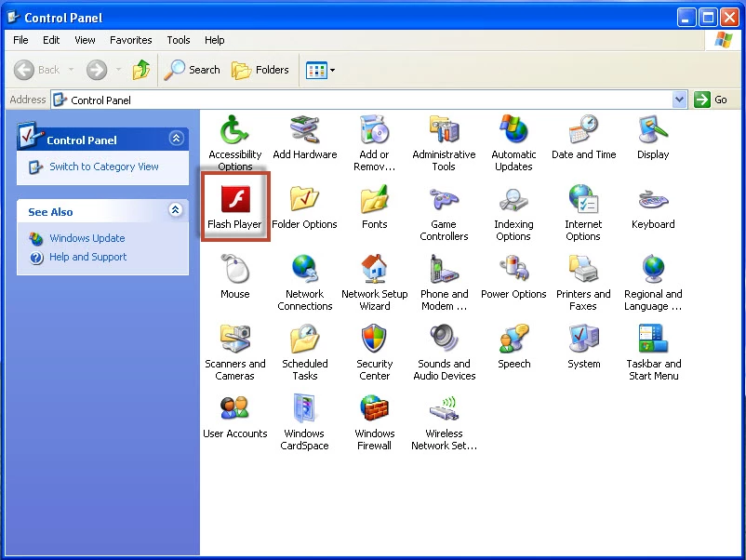Open Network Connections icon

coord(304,269)
